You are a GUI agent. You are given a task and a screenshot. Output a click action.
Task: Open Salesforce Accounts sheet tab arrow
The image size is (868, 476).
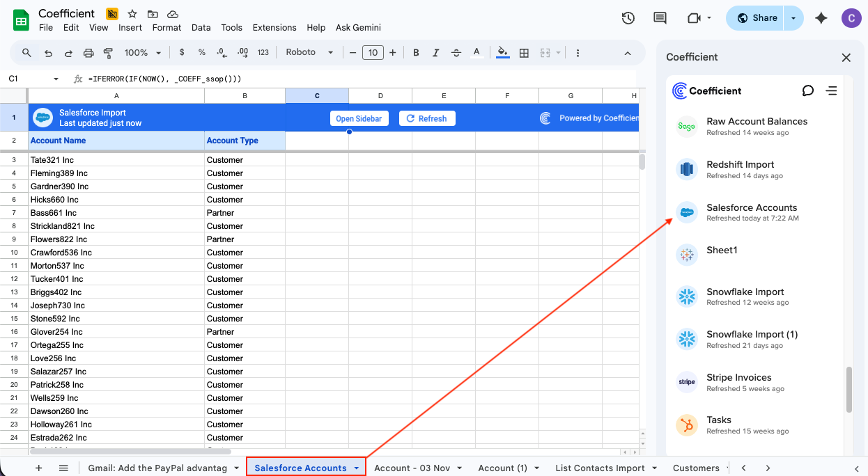point(357,468)
